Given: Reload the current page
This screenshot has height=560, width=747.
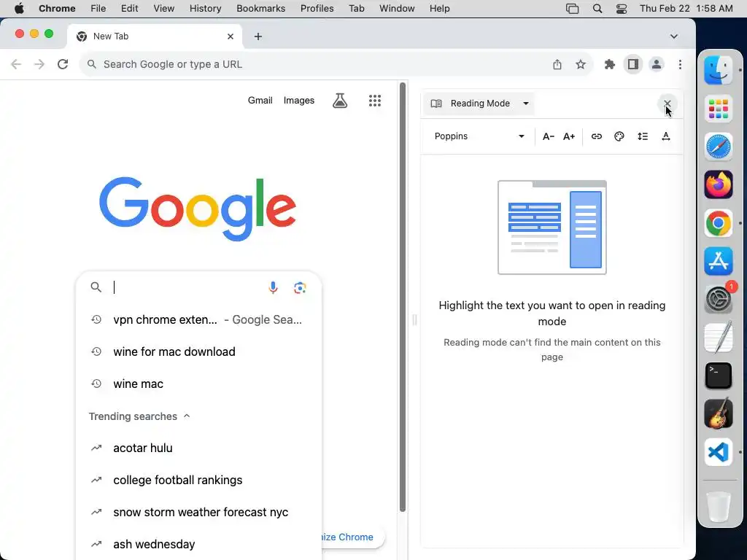Looking at the screenshot, I should point(63,64).
